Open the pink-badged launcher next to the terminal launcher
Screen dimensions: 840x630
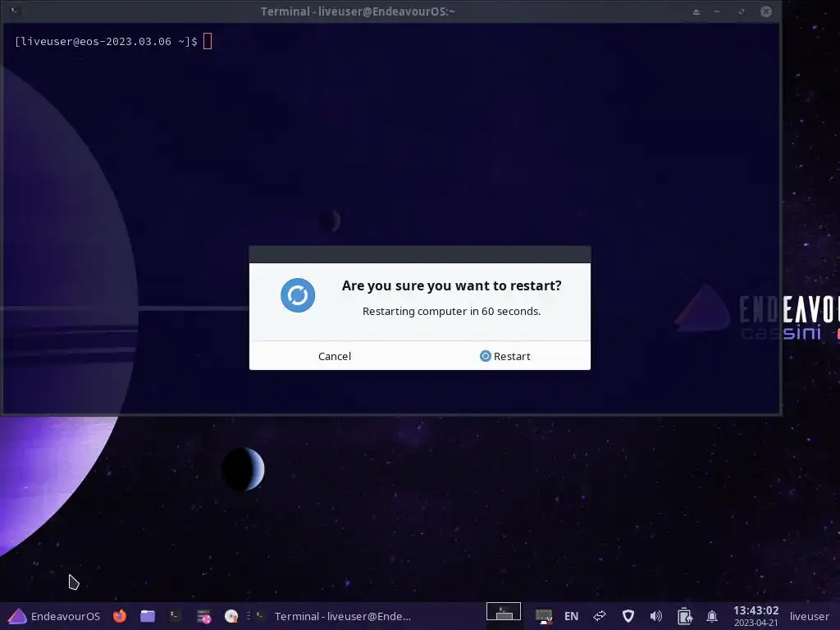(x=203, y=617)
